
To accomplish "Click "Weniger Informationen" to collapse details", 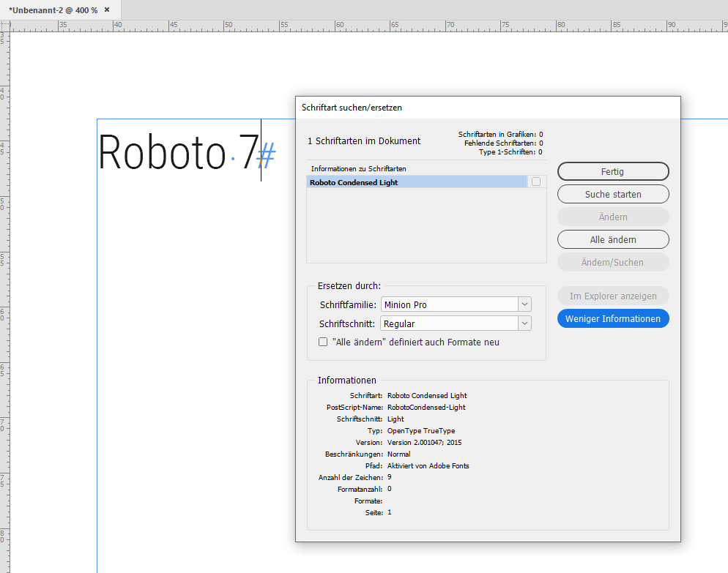I will pyautogui.click(x=613, y=318).
